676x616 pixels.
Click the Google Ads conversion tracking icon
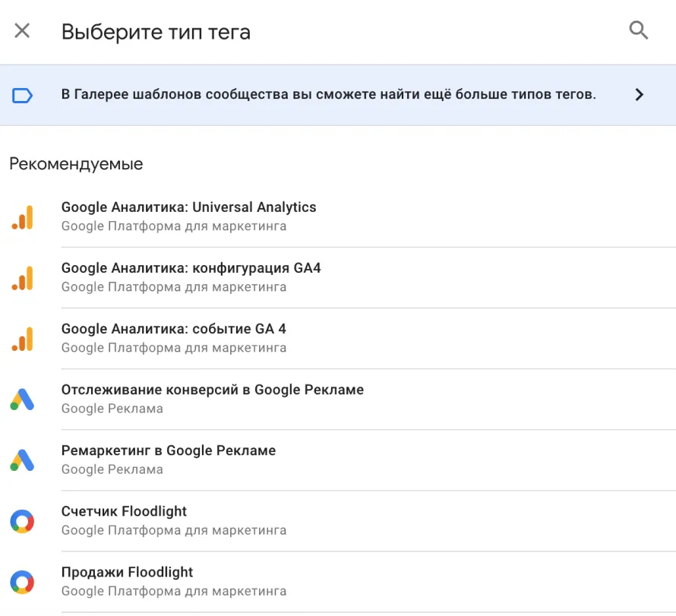22,400
